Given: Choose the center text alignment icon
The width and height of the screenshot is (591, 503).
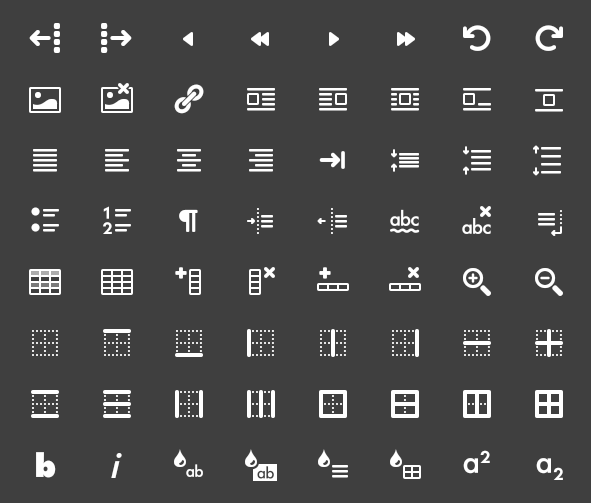Looking at the screenshot, I should point(189,160).
